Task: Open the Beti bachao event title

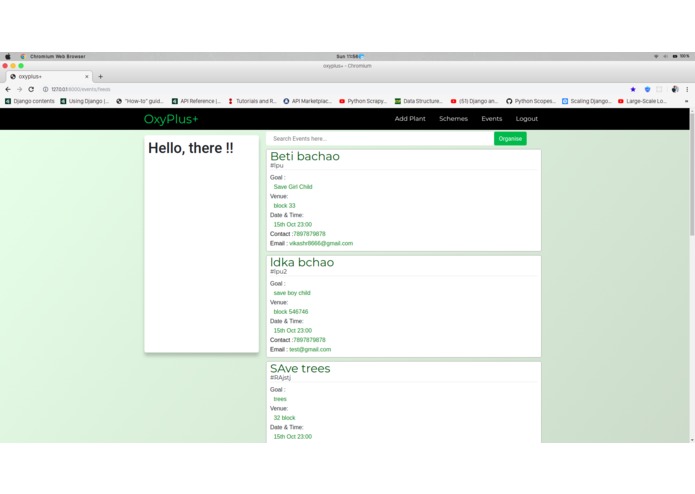Action: (305, 156)
